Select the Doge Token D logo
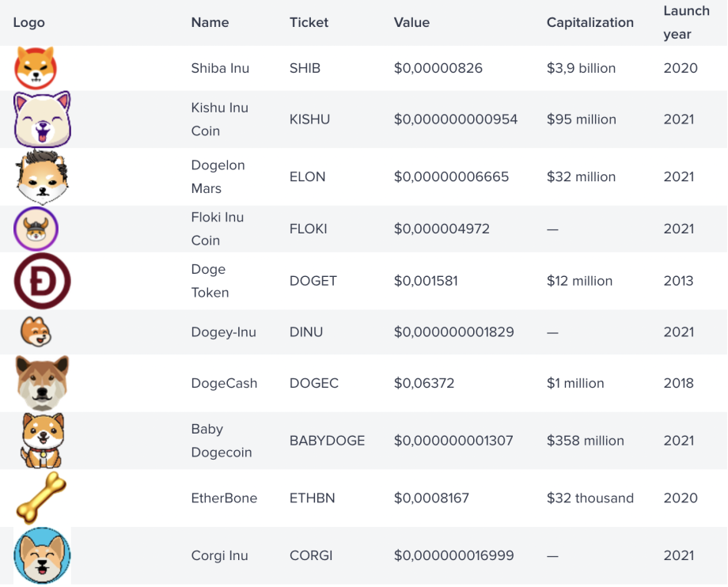 click(x=42, y=281)
